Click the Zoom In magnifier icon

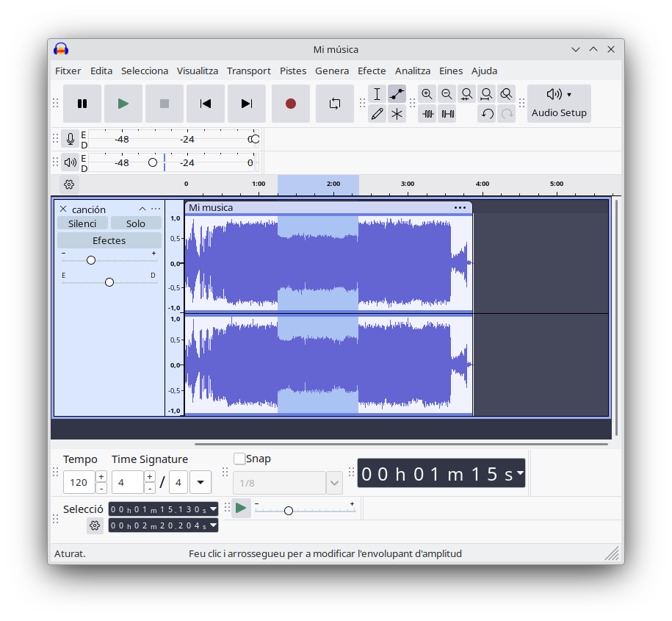coord(427,94)
